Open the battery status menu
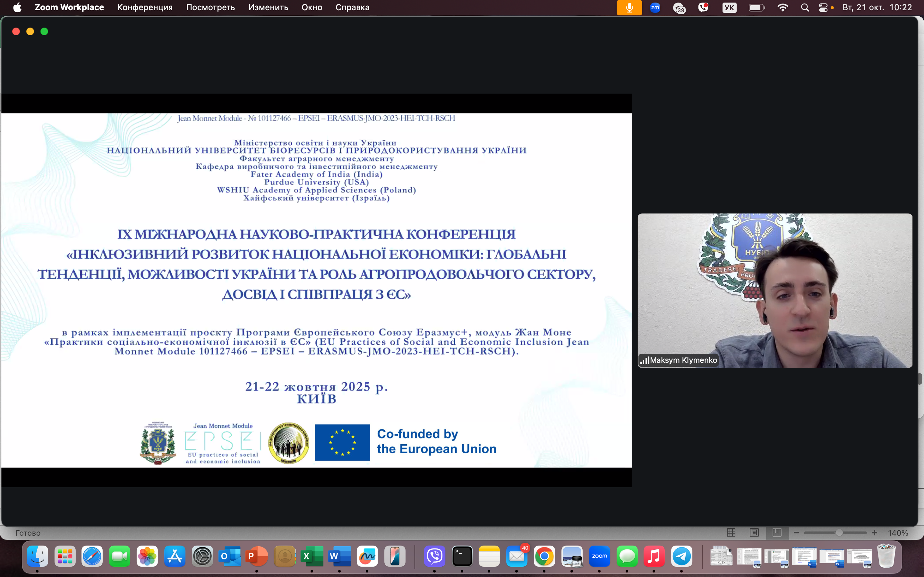Viewport: 924px width, 577px height. click(757, 8)
